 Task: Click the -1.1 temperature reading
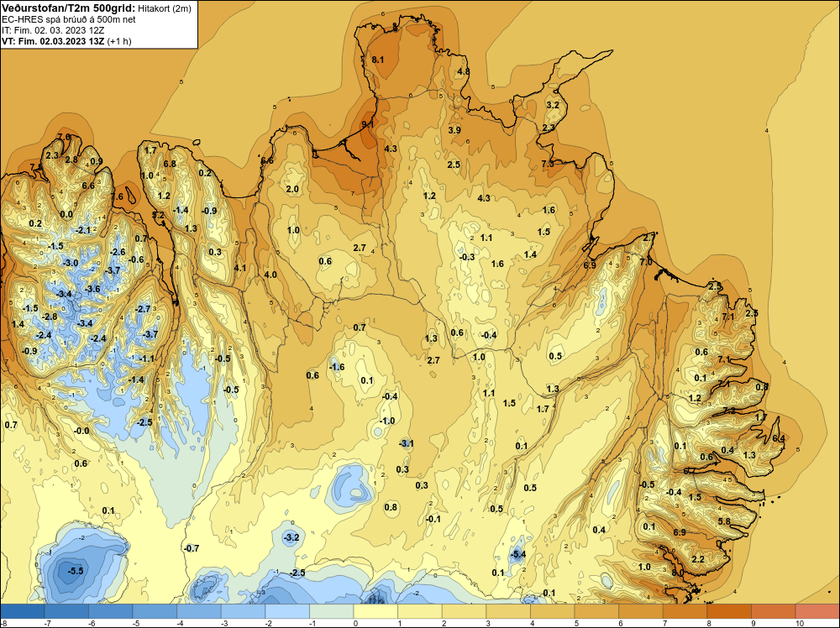pos(147,358)
